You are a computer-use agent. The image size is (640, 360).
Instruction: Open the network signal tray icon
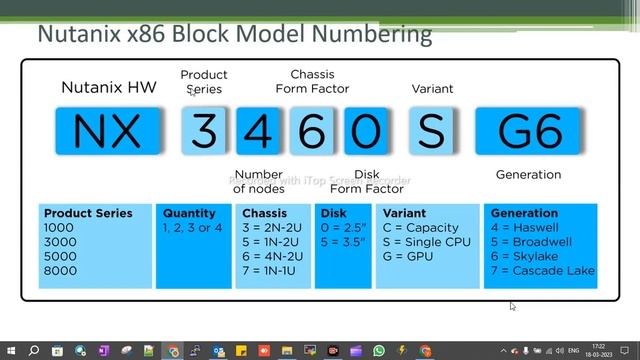point(549,351)
